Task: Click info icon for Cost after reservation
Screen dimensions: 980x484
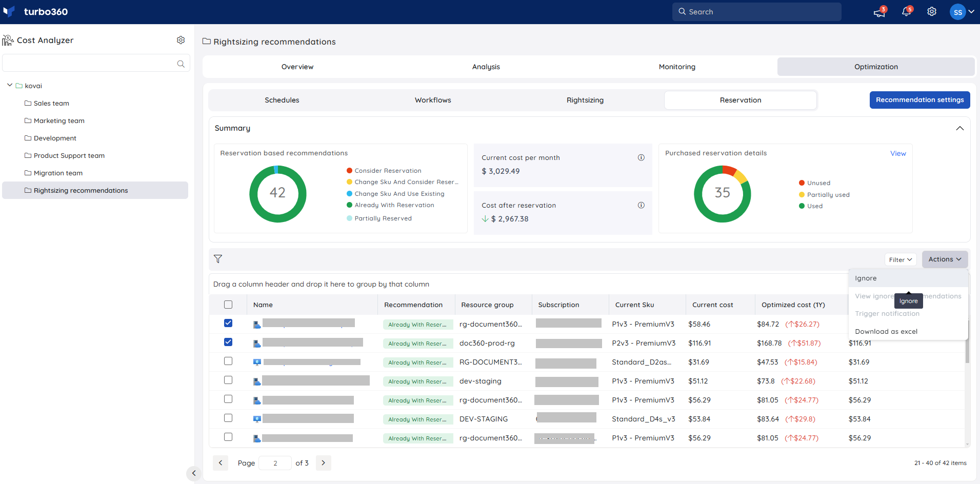Action: (x=641, y=205)
